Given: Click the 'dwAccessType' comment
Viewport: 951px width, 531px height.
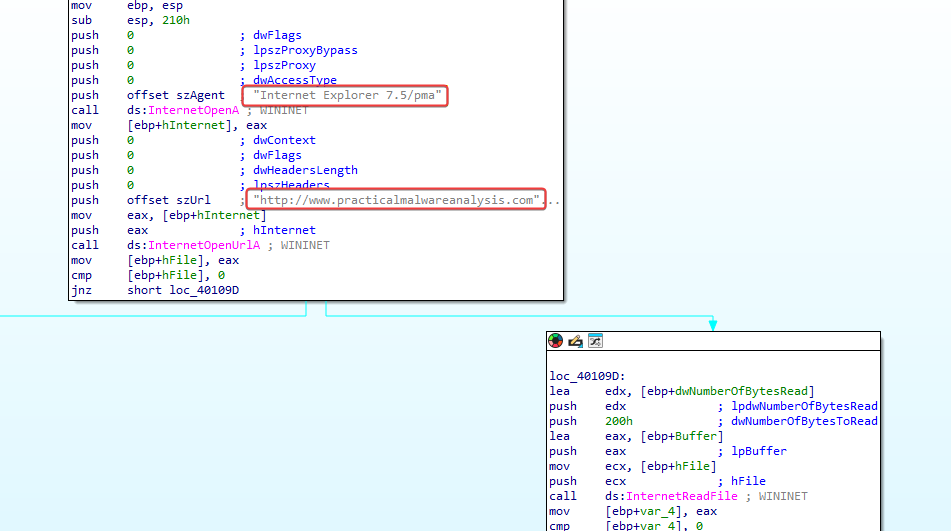Looking at the screenshot, I should [295, 80].
